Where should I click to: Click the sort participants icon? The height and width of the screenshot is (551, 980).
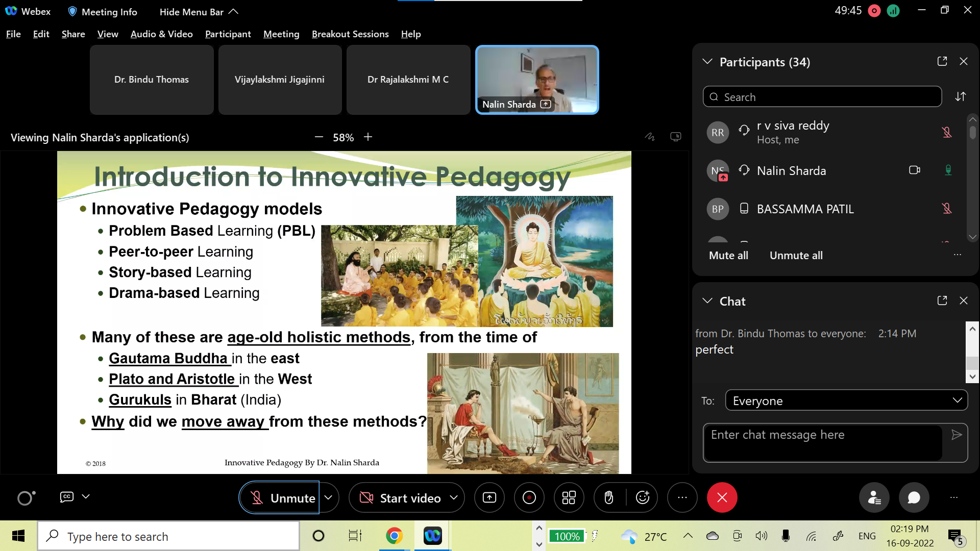(x=961, y=96)
